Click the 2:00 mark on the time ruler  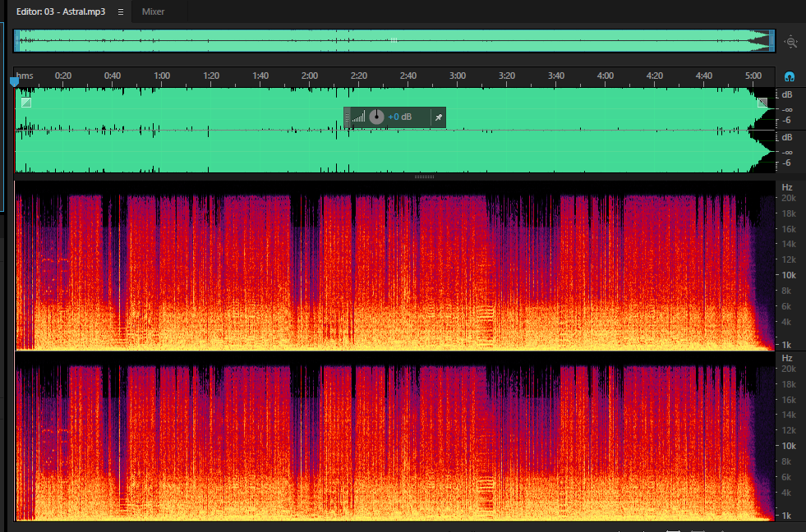pyautogui.click(x=310, y=76)
